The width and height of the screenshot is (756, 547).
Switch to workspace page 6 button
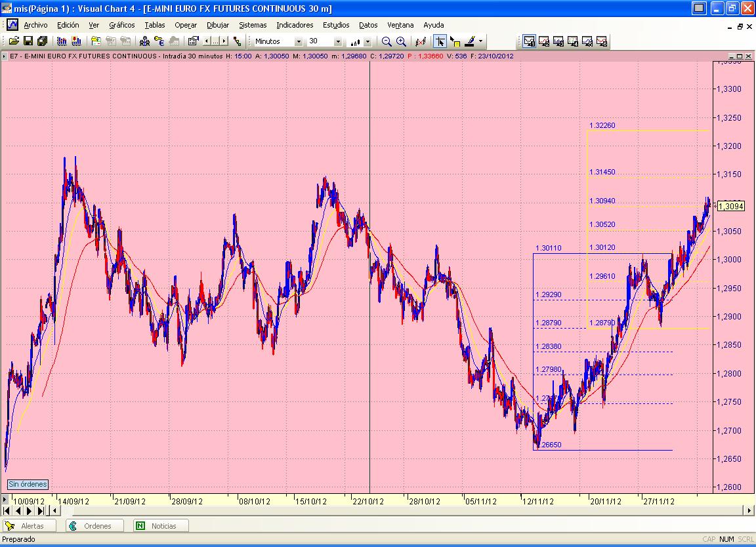[602, 41]
